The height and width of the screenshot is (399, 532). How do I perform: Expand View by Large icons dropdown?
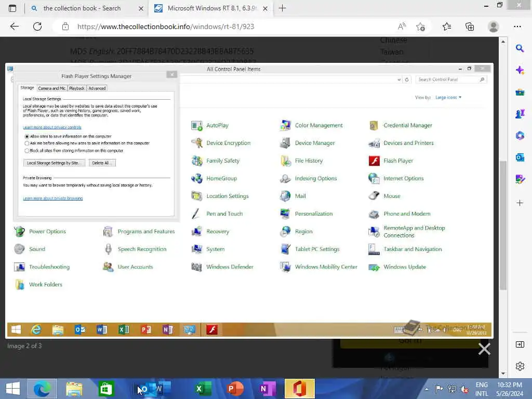(448, 97)
